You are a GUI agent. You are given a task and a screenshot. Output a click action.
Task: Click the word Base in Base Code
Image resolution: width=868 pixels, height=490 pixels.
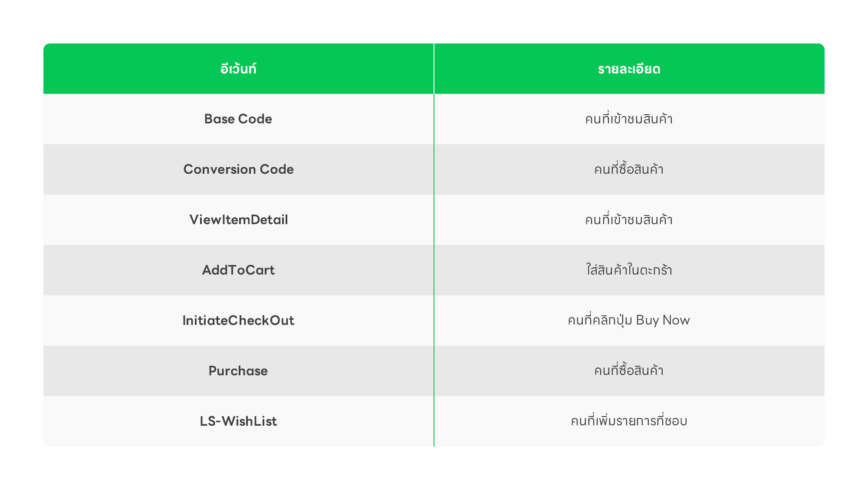(x=220, y=119)
